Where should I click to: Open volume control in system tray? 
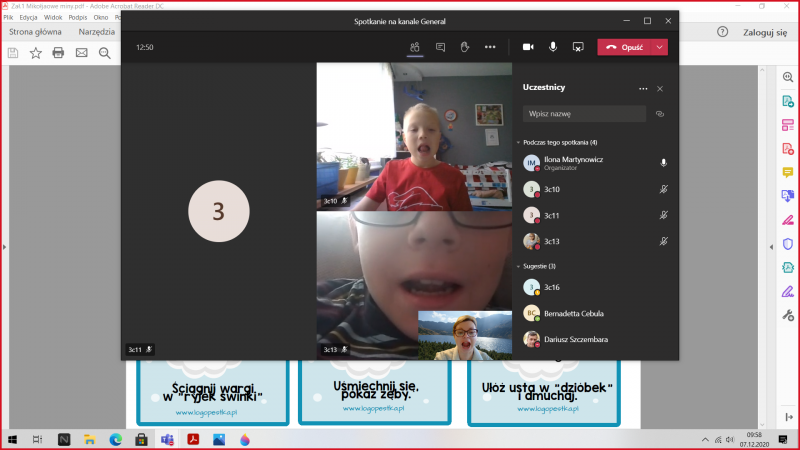click(x=730, y=439)
